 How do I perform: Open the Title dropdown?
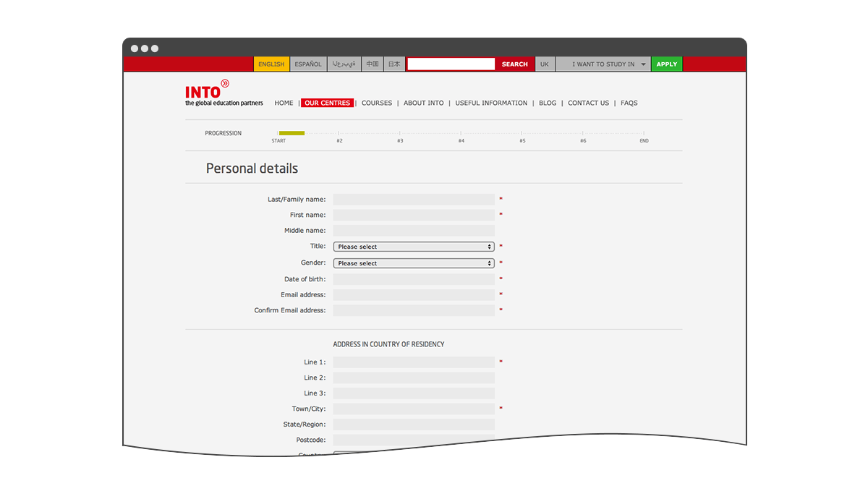(414, 247)
